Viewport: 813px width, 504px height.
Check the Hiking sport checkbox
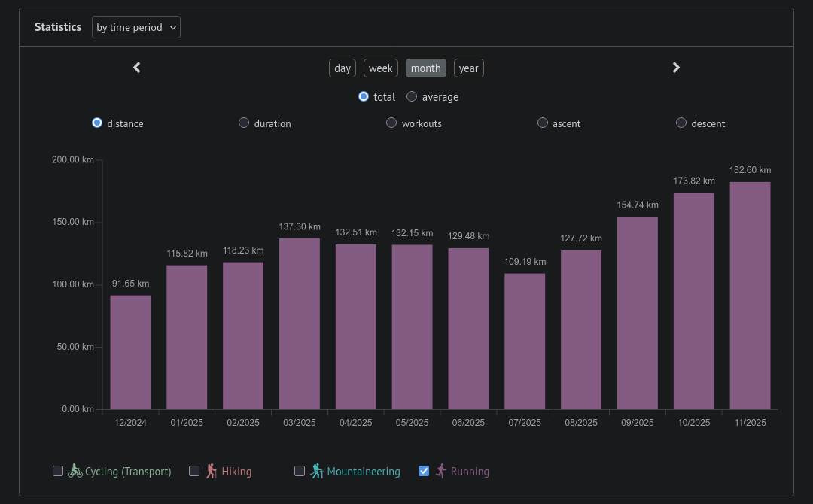194,471
